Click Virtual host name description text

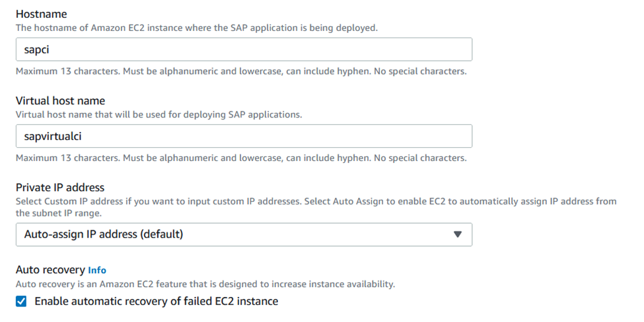coord(159,114)
